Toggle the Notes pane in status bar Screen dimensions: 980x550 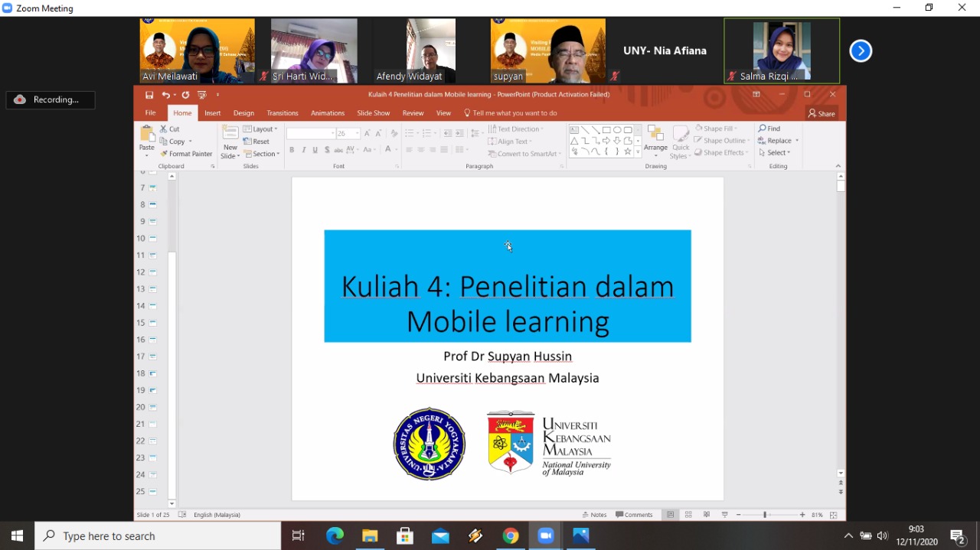595,515
